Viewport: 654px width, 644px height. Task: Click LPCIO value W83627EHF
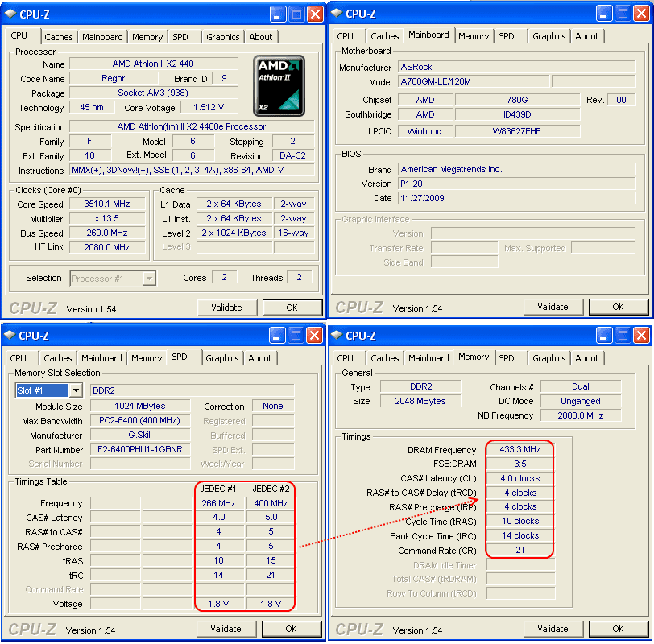(x=517, y=132)
